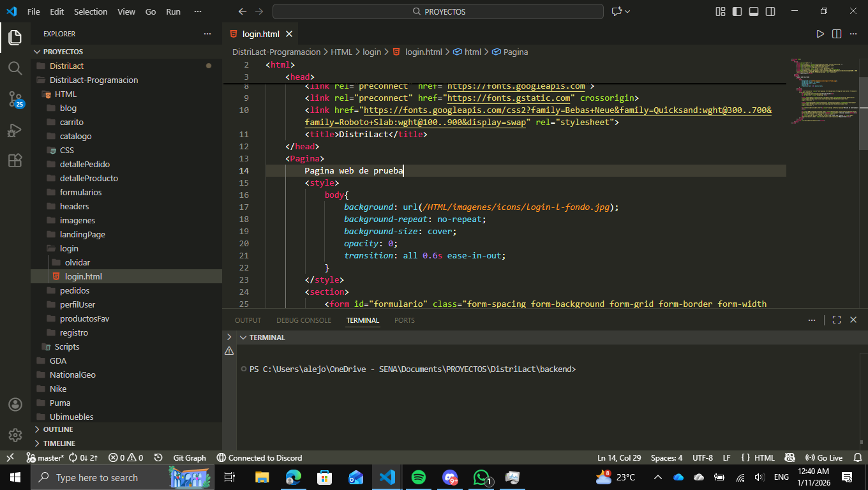This screenshot has height=490, width=868.
Task: Toggle the bottom panel layout button
Action: 754,11
